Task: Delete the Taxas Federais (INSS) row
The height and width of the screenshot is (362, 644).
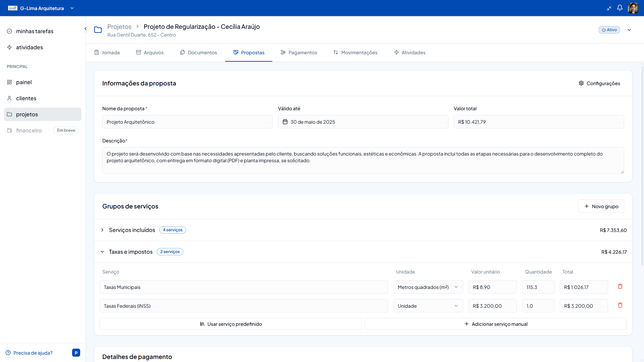Action: [620, 305]
